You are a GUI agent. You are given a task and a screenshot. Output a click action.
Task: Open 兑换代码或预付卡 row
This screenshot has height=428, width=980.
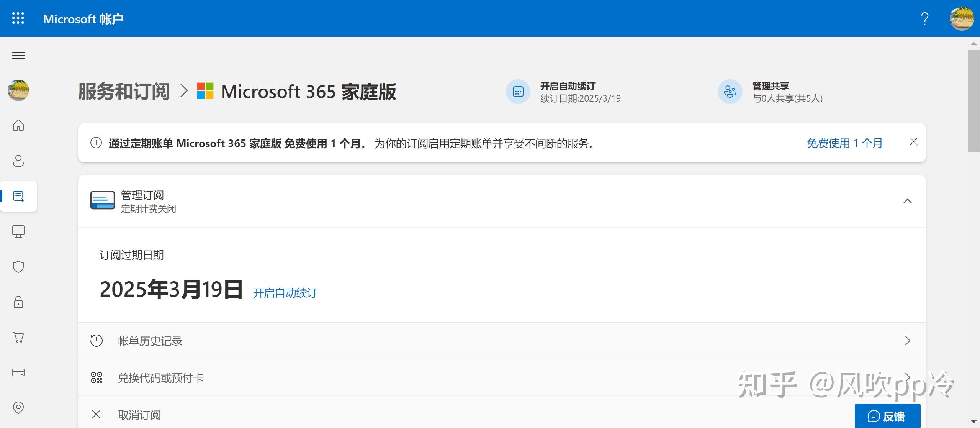tap(502, 378)
